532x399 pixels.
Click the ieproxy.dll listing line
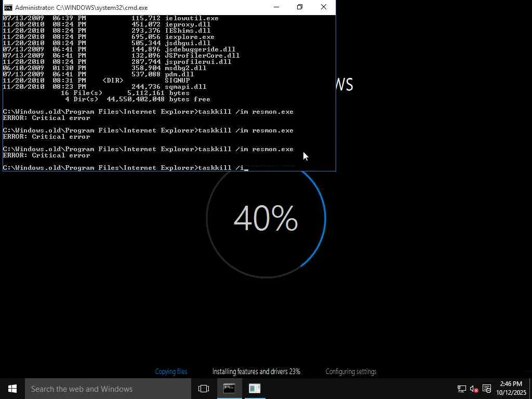click(x=107, y=24)
